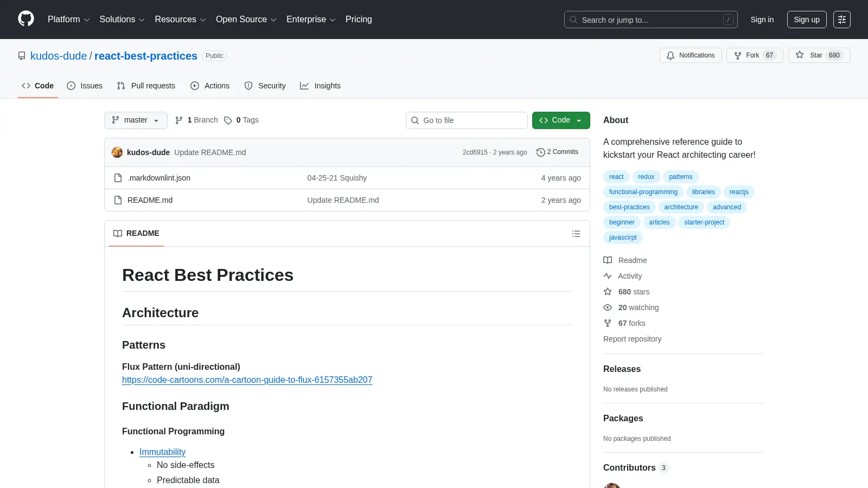Open the GitHub home logo
868x488 pixels.
click(x=26, y=19)
